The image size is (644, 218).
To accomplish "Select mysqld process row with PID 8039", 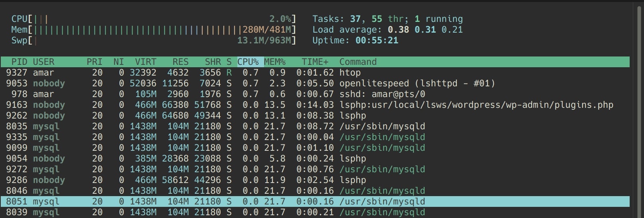I will click(315, 212).
